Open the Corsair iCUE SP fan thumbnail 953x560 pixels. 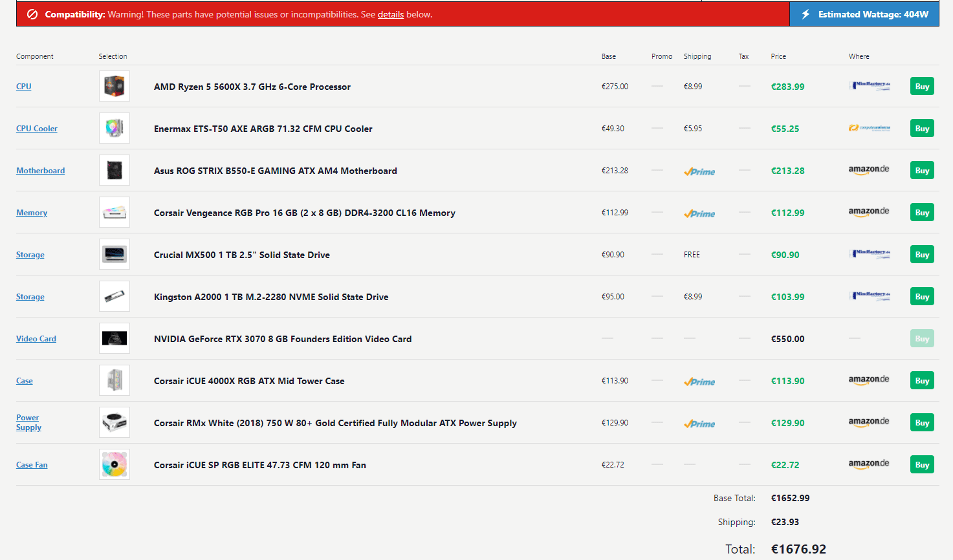115,464
